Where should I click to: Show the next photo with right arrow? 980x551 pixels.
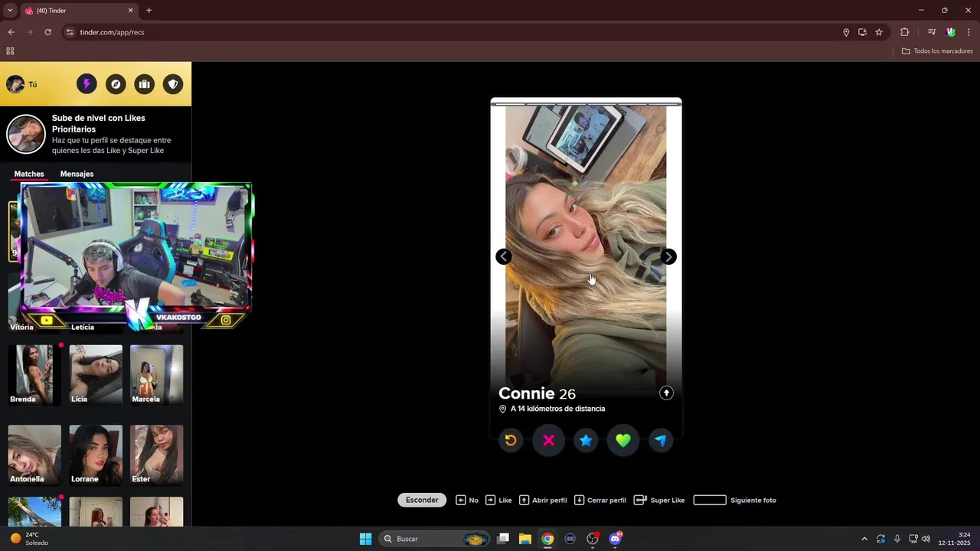coord(668,256)
